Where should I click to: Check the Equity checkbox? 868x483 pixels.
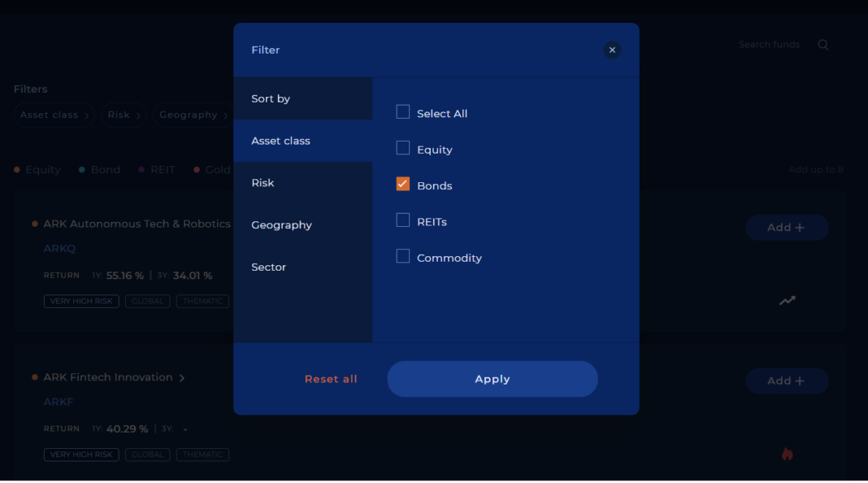[402, 148]
